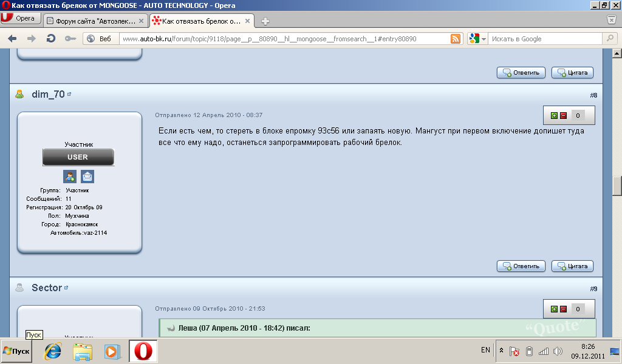Open Windows Explorer folder in taskbar
The height and width of the screenshot is (364, 622).
tap(83, 351)
